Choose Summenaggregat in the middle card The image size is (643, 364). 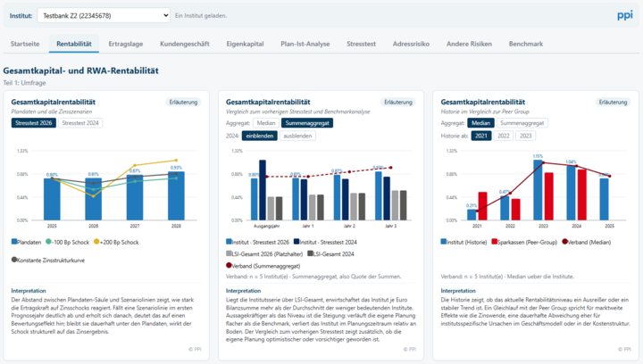pyautogui.click(x=307, y=123)
